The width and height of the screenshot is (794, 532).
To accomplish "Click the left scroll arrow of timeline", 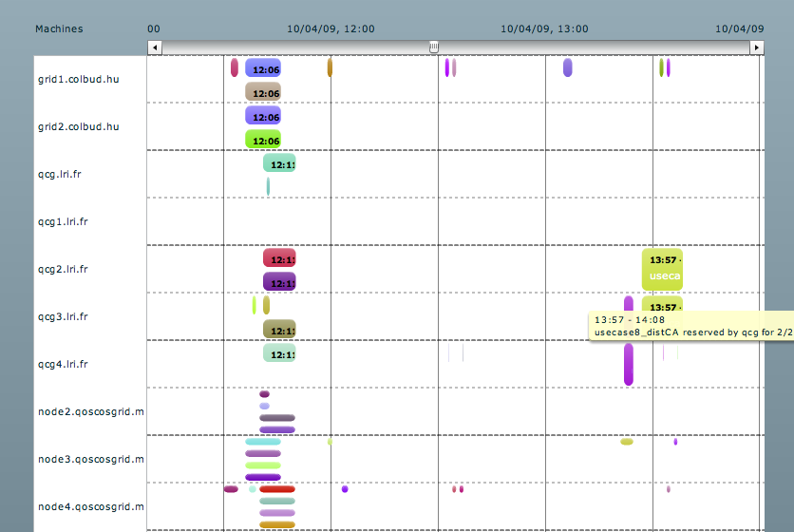I will click(x=155, y=47).
